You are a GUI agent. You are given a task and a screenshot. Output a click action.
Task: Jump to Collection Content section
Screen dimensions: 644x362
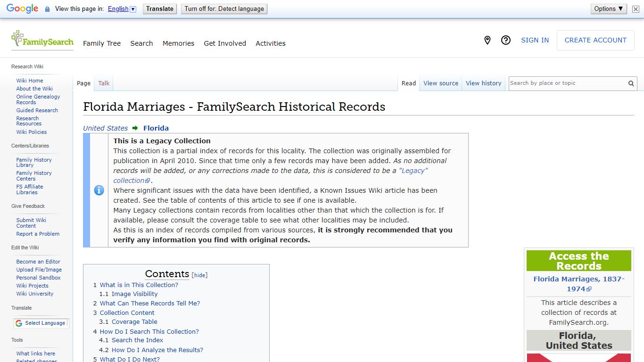[x=127, y=313]
